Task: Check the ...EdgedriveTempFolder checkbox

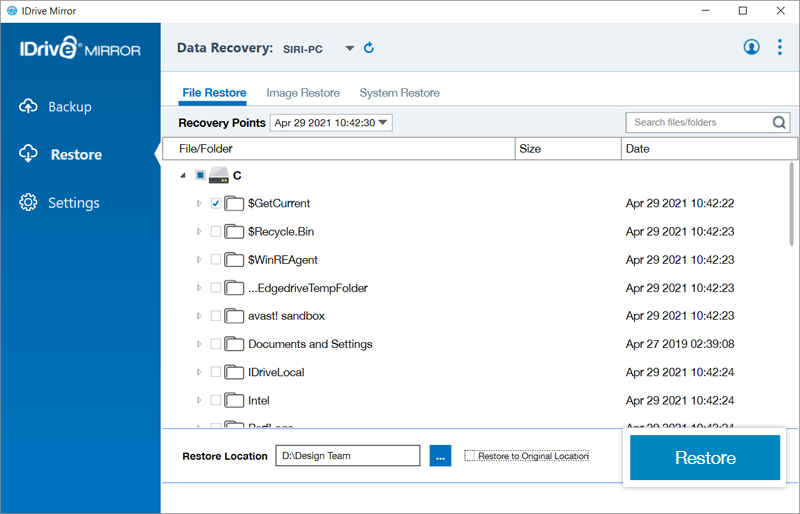Action: tap(216, 288)
